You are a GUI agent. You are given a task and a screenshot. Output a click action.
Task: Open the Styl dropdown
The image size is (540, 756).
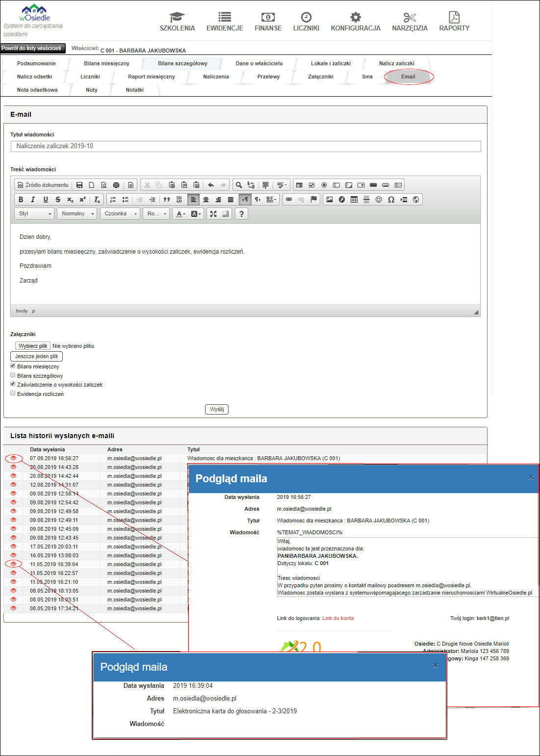(x=34, y=214)
